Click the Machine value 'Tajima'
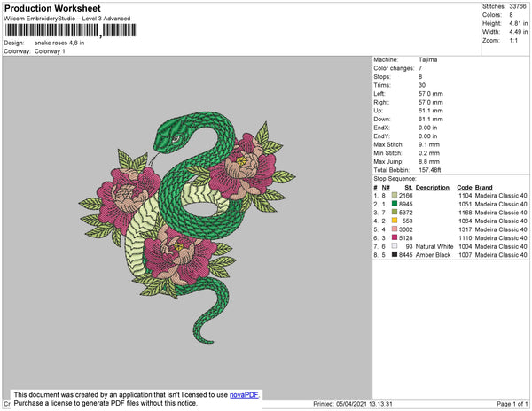Image resolution: width=532 pixels, height=411 pixels. click(x=428, y=59)
